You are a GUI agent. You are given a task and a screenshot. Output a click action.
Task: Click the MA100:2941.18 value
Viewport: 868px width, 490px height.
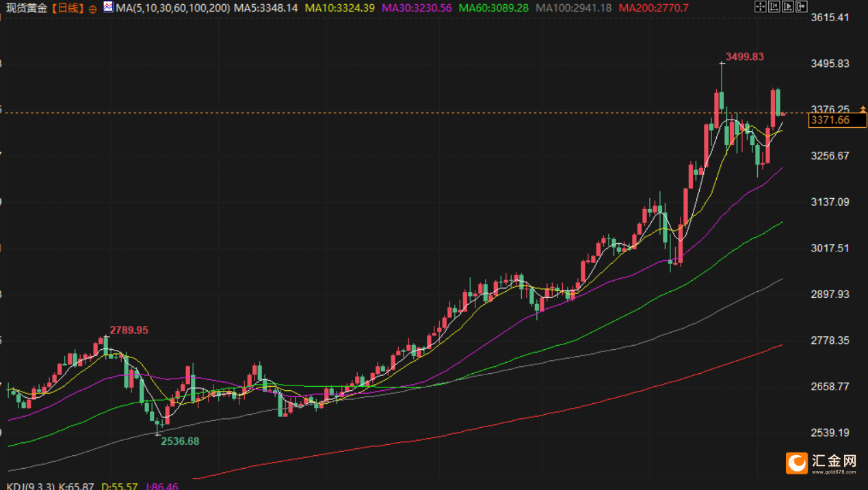click(x=573, y=8)
